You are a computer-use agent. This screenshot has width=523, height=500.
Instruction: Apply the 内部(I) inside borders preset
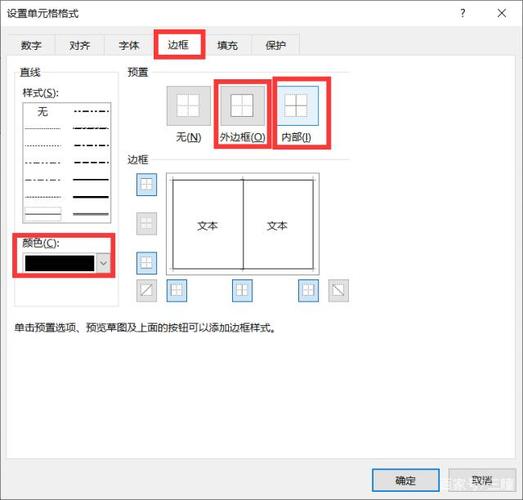297,106
